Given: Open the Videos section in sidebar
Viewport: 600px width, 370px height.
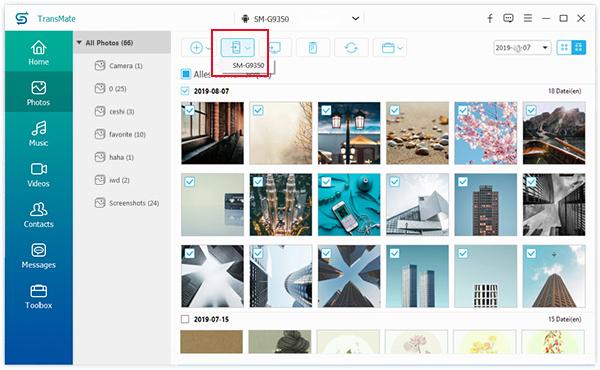Looking at the screenshot, I should [x=39, y=174].
